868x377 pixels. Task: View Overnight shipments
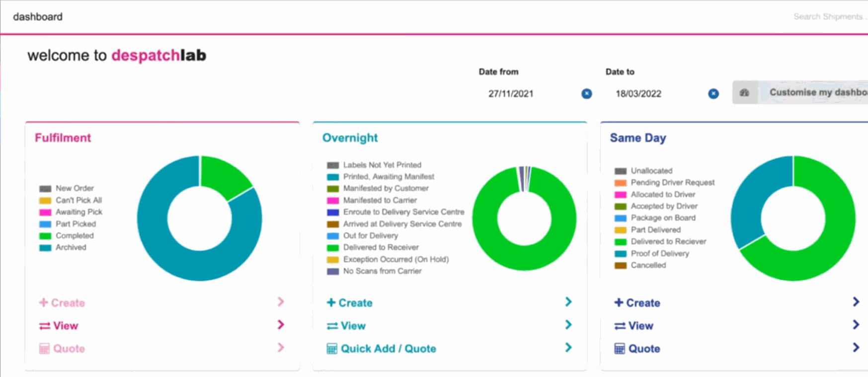(346, 325)
